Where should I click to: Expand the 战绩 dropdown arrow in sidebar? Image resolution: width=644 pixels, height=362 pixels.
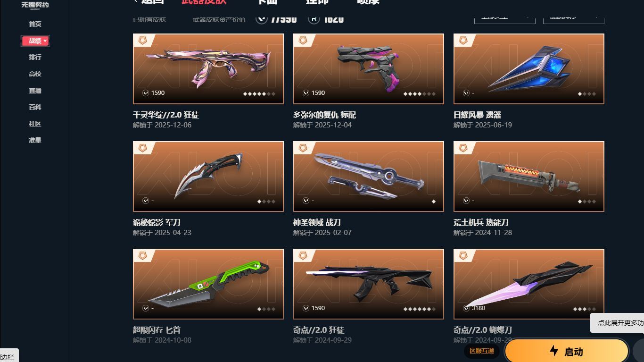point(45,41)
